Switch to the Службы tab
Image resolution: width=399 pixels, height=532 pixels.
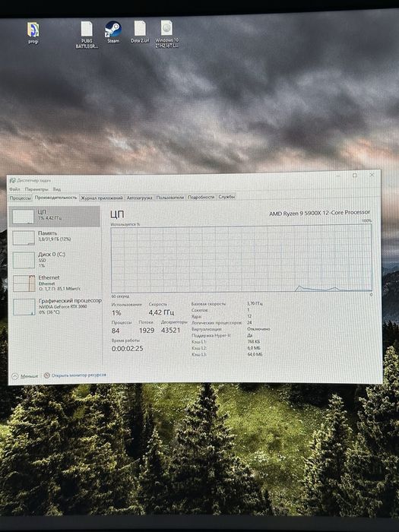[x=226, y=196]
